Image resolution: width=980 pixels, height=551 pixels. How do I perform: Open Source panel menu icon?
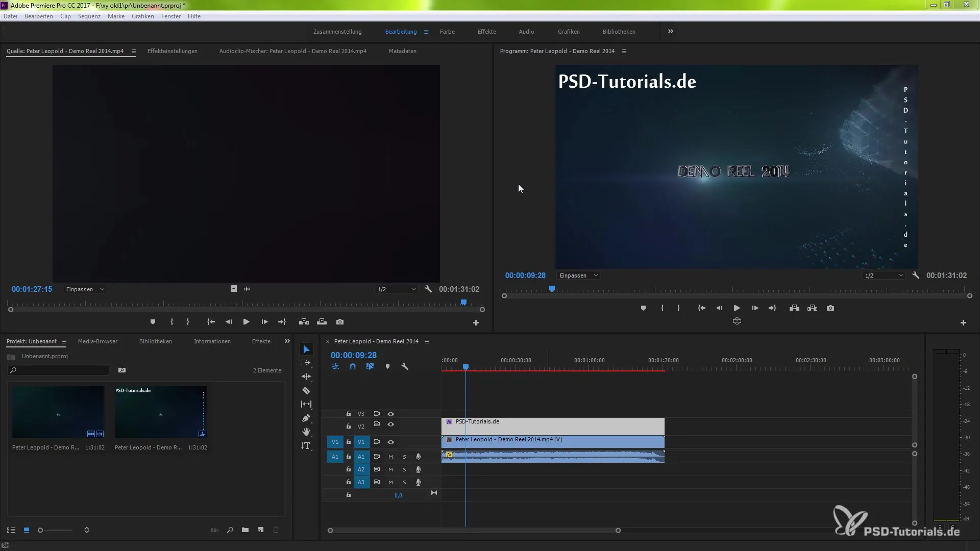(x=134, y=51)
